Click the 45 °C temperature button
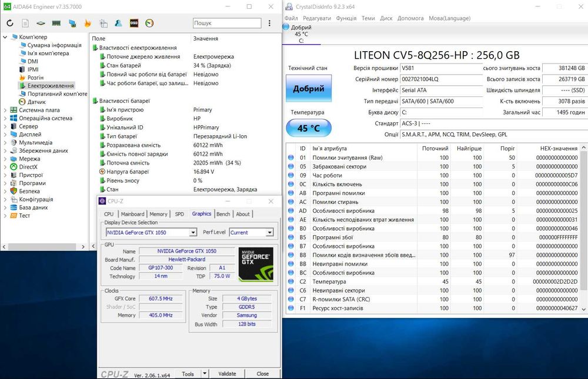588x379 pixels. click(309, 128)
